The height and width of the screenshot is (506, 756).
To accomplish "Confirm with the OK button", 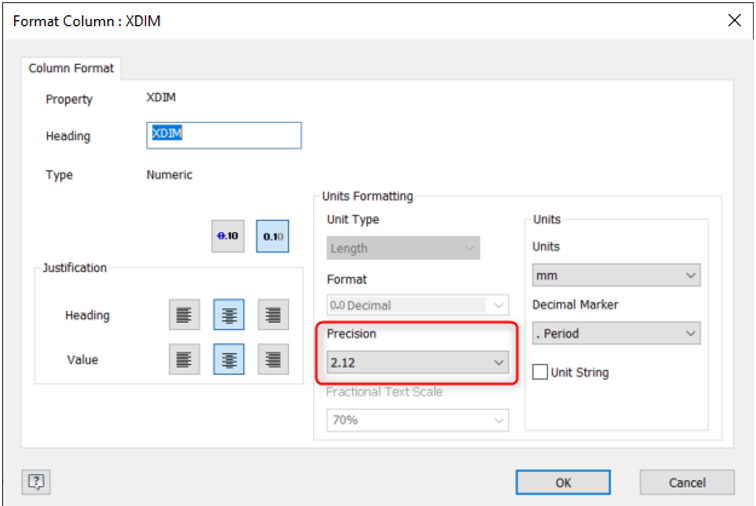I will [563, 482].
